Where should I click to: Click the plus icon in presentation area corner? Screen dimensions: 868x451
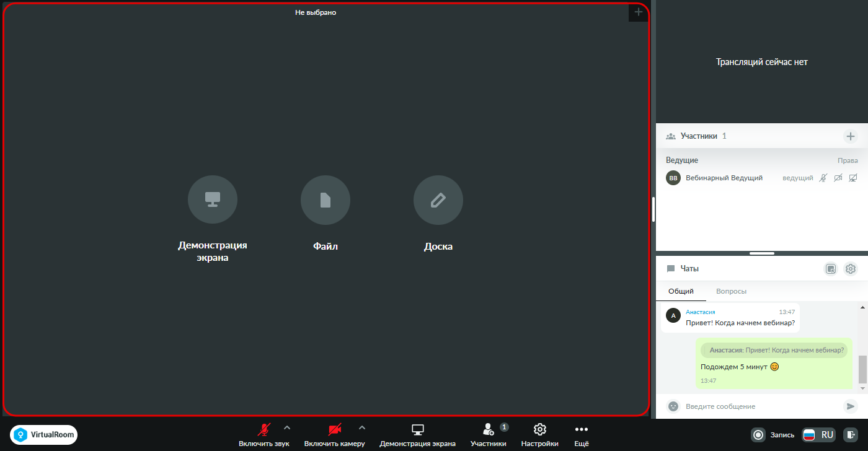pyautogui.click(x=639, y=12)
